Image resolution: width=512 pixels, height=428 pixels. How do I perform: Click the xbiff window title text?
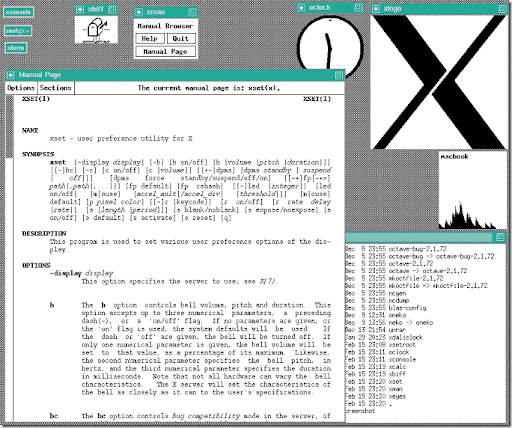[96, 9]
